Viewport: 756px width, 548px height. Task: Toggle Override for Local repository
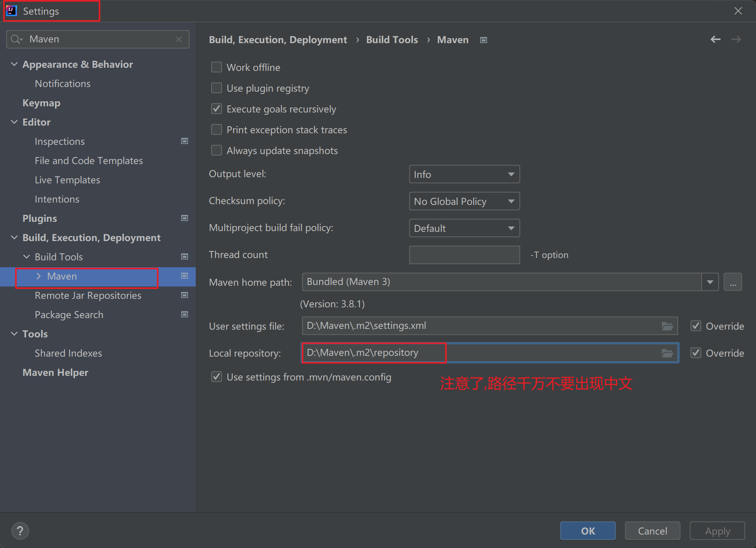click(x=696, y=353)
